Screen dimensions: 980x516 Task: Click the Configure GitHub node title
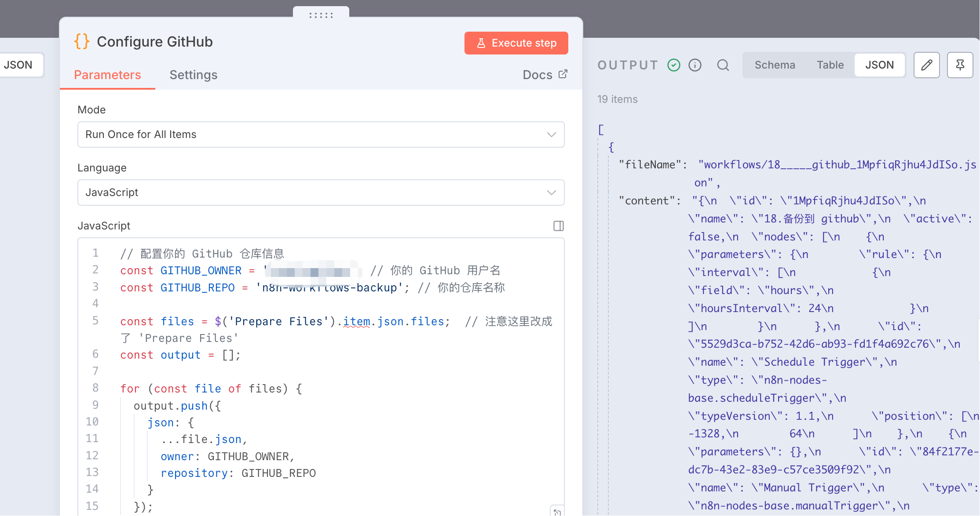coord(155,42)
